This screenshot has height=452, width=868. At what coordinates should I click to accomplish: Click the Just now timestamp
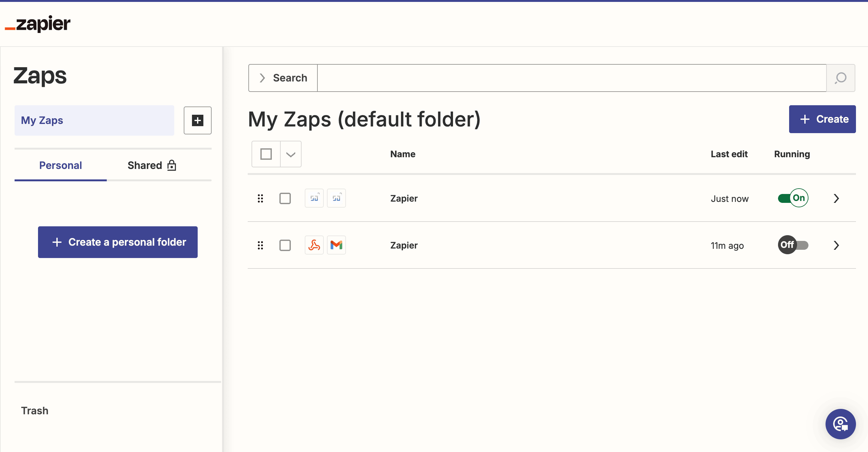point(730,198)
